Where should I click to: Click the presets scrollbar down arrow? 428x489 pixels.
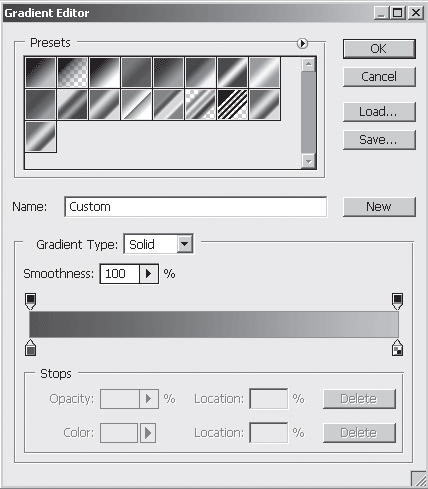click(x=309, y=162)
